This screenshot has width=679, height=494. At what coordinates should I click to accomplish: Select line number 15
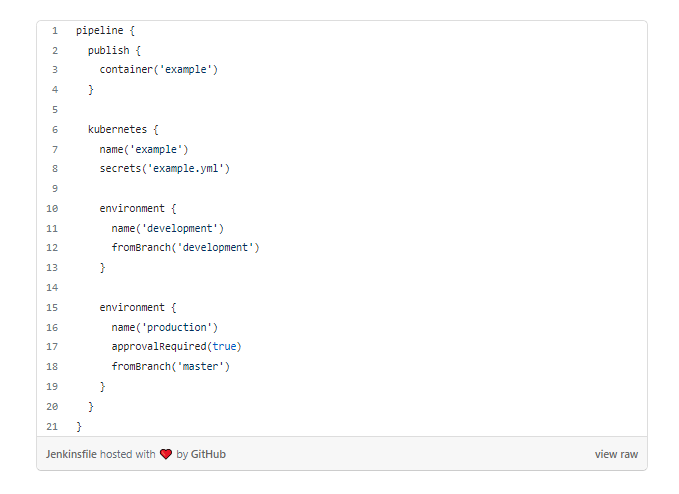click(x=52, y=307)
